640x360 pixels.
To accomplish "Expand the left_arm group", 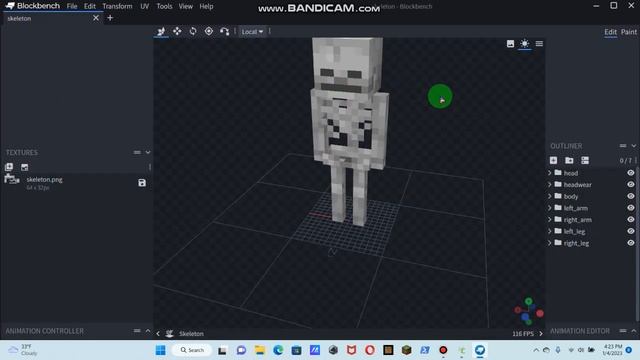I will [550, 208].
